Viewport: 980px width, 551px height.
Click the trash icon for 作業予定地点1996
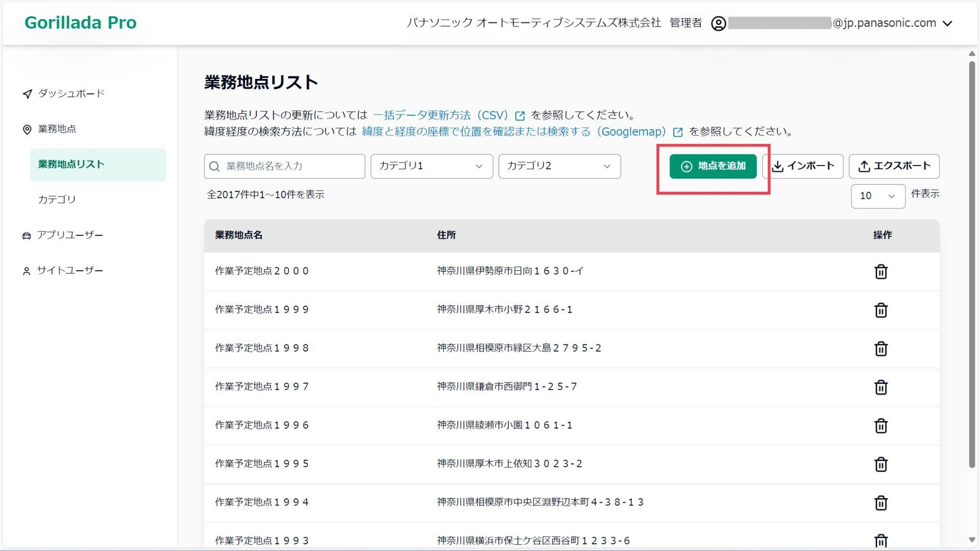pyautogui.click(x=881, y=426)
